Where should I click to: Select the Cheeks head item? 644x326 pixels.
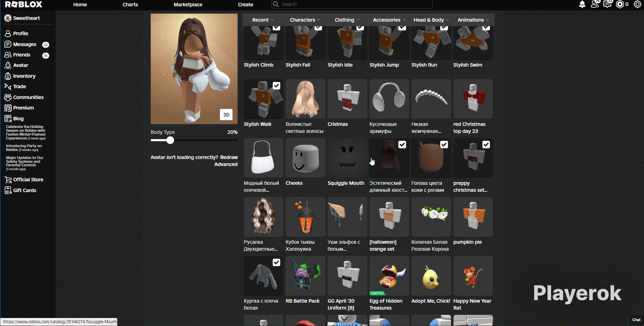[305, 158]
